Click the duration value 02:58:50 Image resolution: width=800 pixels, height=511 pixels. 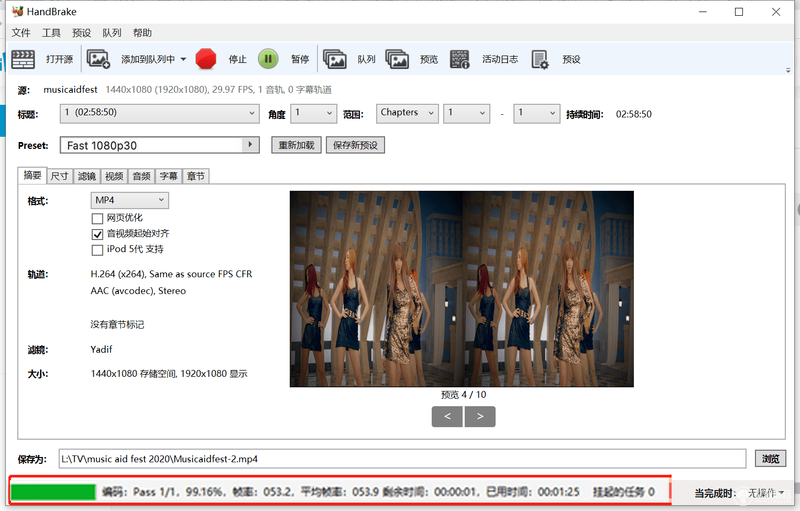point(634,114)
